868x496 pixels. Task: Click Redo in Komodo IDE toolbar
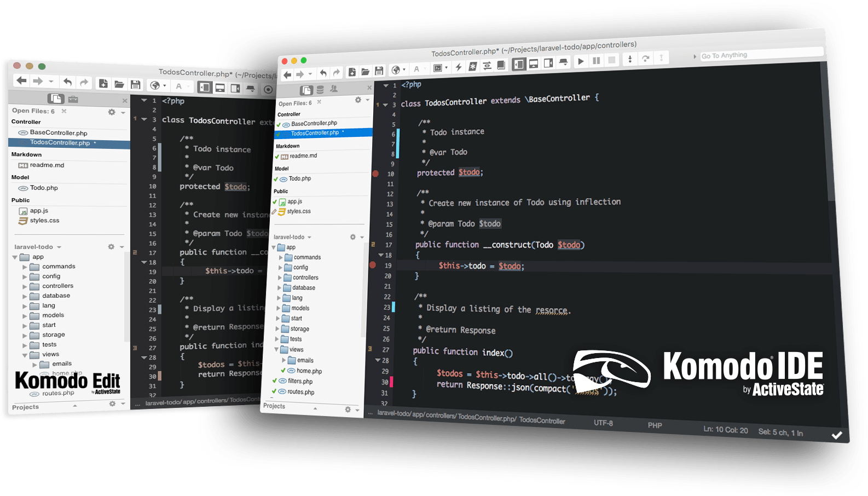click(x=337, y=73)
